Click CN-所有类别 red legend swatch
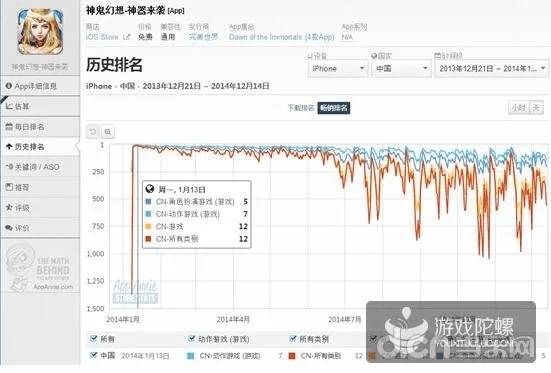The height and width of the screenshot is (373, 551). [292, 356]
